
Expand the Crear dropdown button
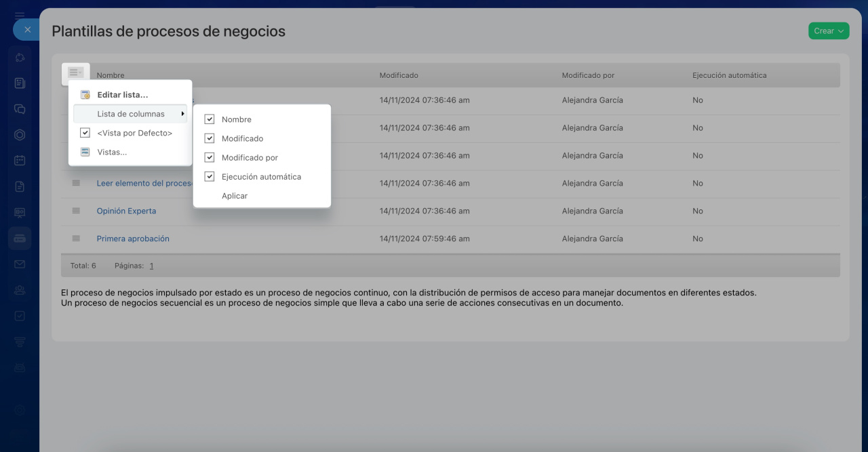point(828,30)
